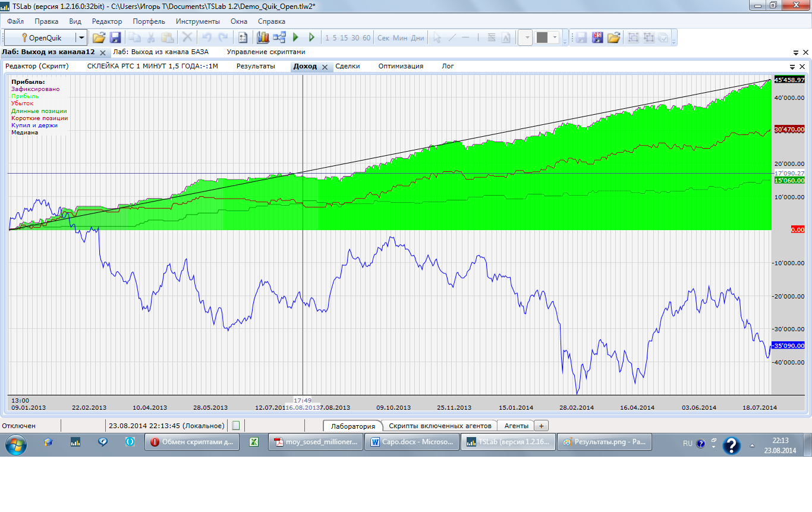
Task: Expand the panel options arrow beside Лог tabs
Action: click(792, 67)
